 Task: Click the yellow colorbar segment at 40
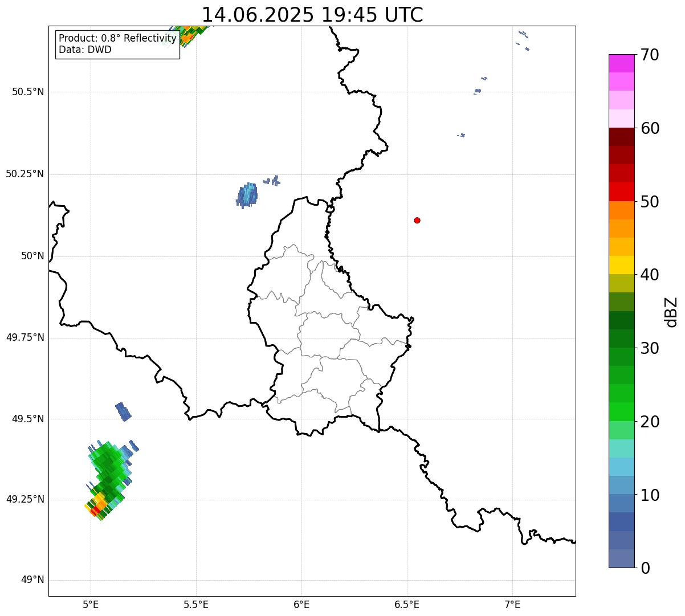point(621,265)
